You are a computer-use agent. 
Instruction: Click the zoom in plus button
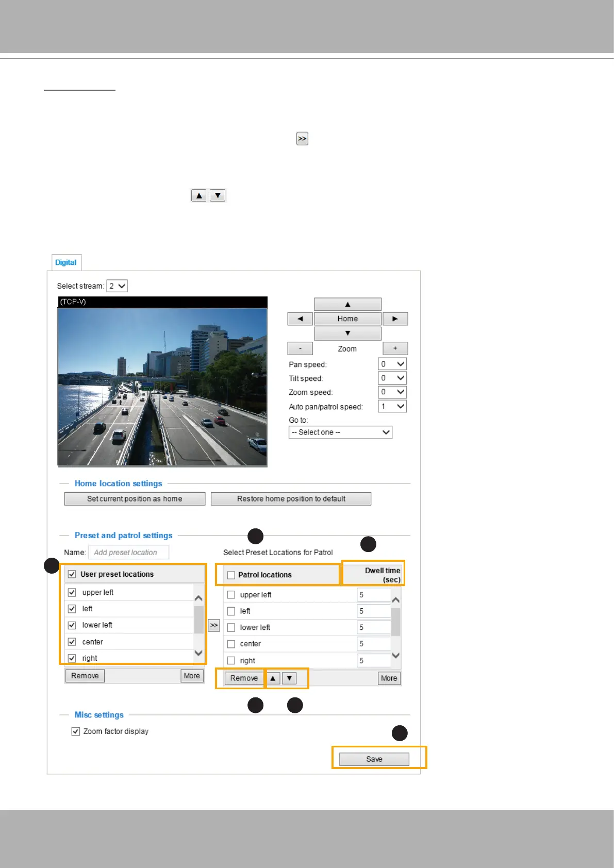point(395,349)
